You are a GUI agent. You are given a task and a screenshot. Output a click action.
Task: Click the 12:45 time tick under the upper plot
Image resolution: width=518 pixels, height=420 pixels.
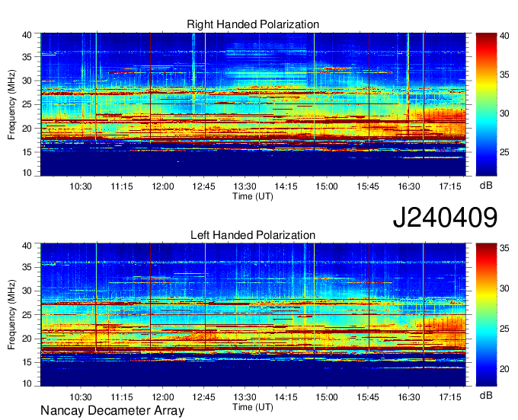(x=204, y=186)
